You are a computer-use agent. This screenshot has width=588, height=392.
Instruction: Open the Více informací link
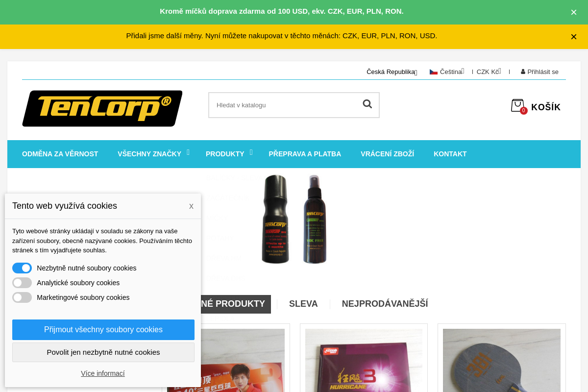point(103,373)
